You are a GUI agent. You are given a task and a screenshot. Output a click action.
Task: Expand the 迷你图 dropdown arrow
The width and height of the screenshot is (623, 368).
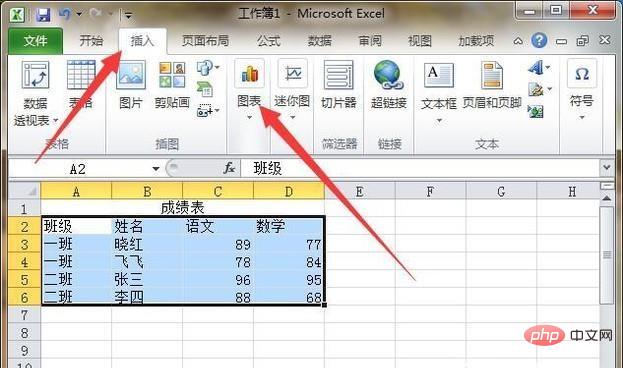[292, 117]
